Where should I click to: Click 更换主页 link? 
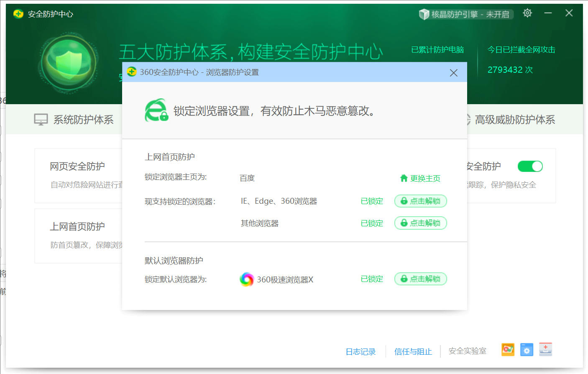point(420,178)
